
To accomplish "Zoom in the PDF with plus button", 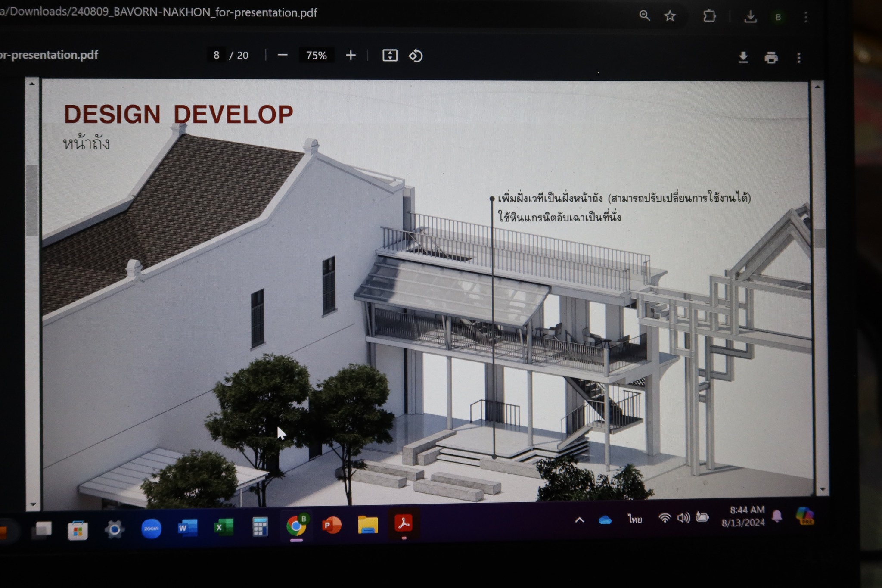I will (x=351, y=55).
